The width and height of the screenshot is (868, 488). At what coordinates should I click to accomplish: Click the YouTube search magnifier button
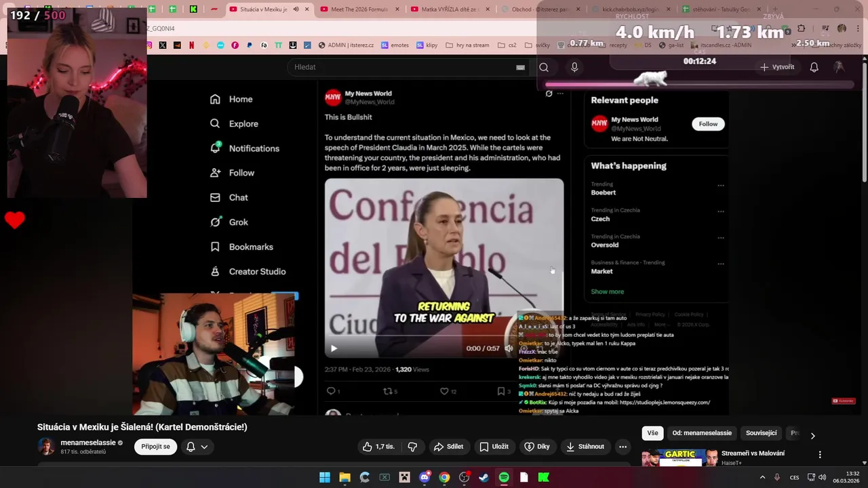click(544, 67)
